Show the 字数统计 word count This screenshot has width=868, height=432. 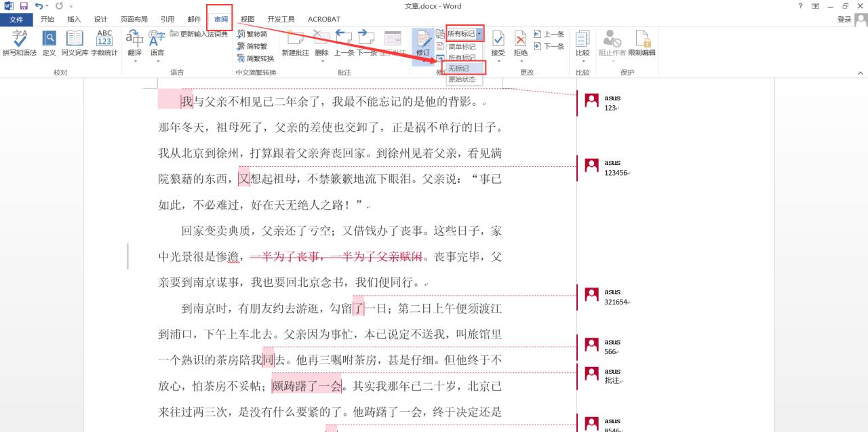point(104,43)
